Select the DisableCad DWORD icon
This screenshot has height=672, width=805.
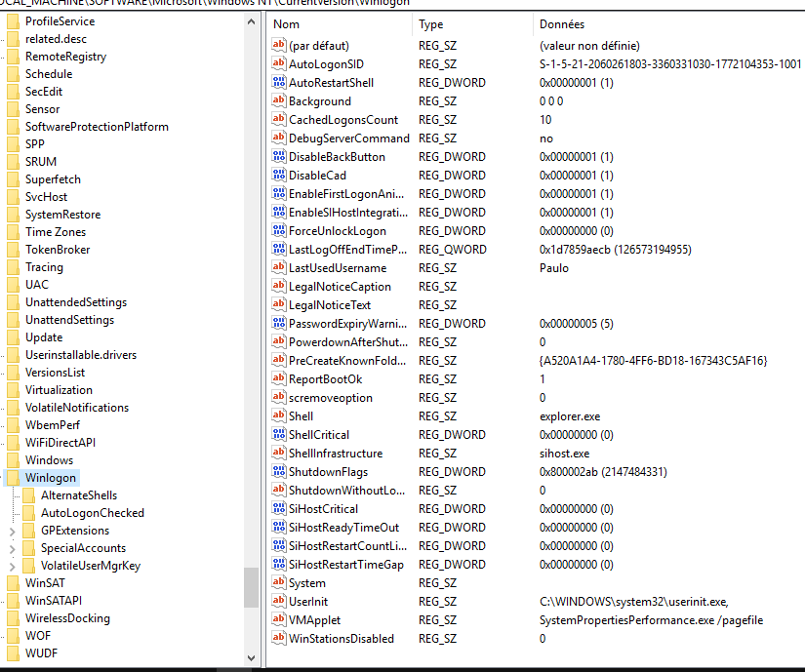click(x=279, y=175)
